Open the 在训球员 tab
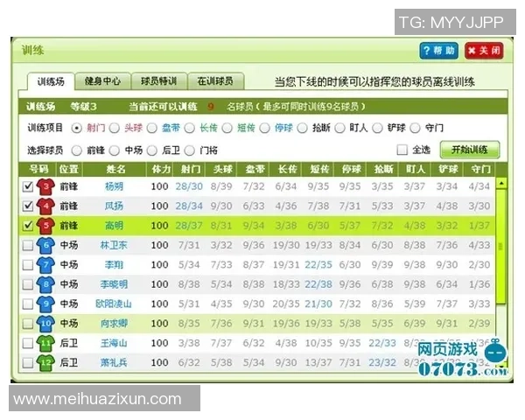 (x=215, y=81)
